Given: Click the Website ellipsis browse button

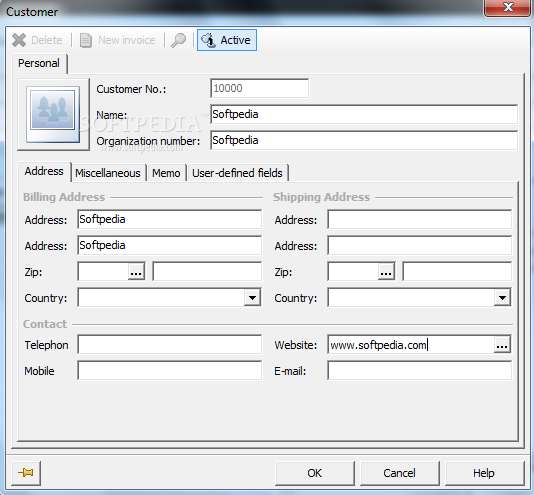Looking at the screenshot, I should (x=502, y=344).
